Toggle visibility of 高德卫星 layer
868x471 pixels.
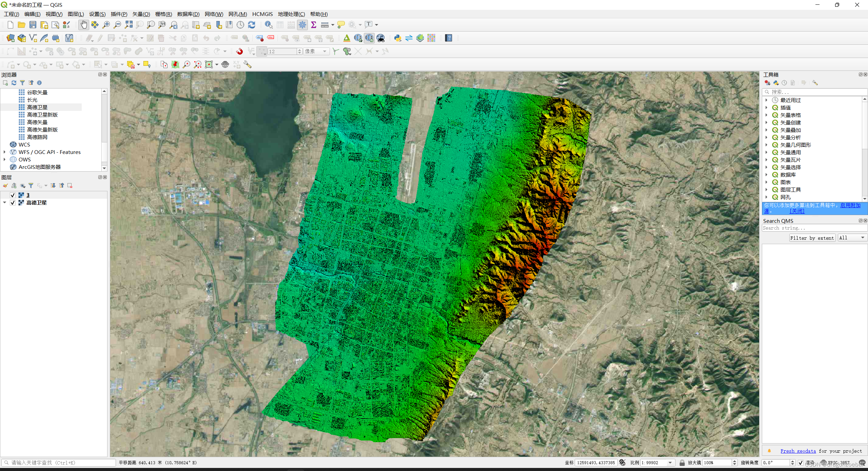tap(13, 202)
